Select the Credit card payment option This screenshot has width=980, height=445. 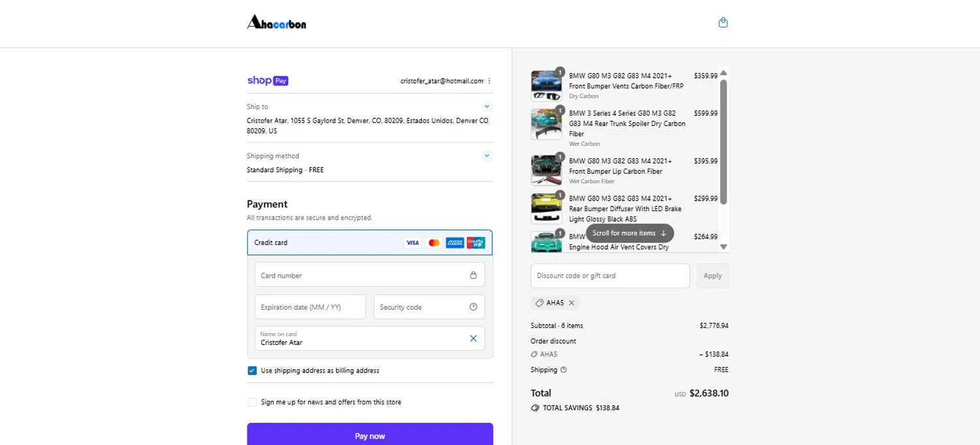pyautogui.click(x=370, y=242)
